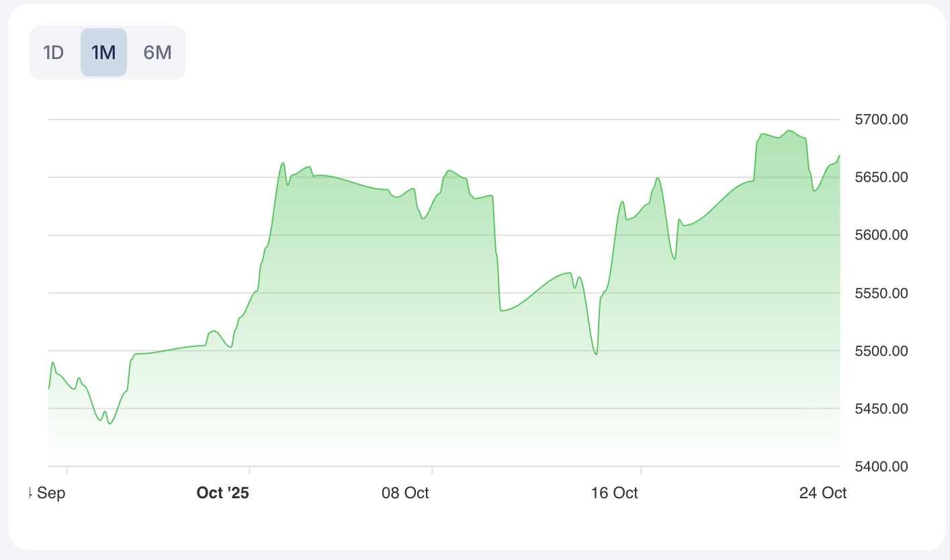The height and width of the screenshot is (560, 950).
Task: Click the truncated Sep date label
Action: pos(47,493)
